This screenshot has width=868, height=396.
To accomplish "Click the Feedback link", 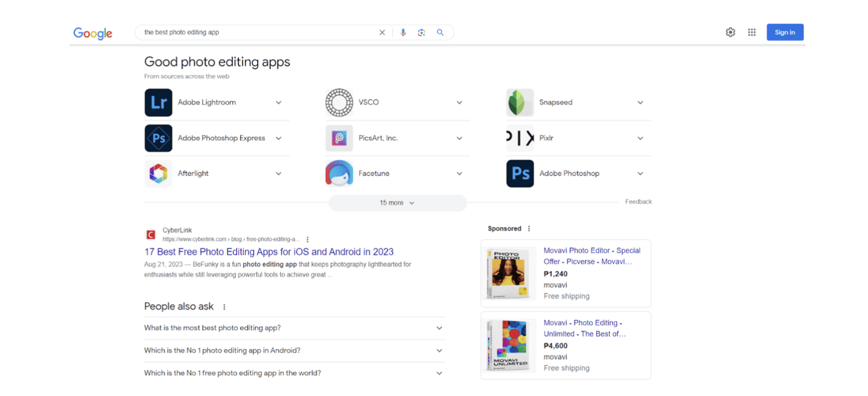I will pyautogui.click(x=639, y=202).
